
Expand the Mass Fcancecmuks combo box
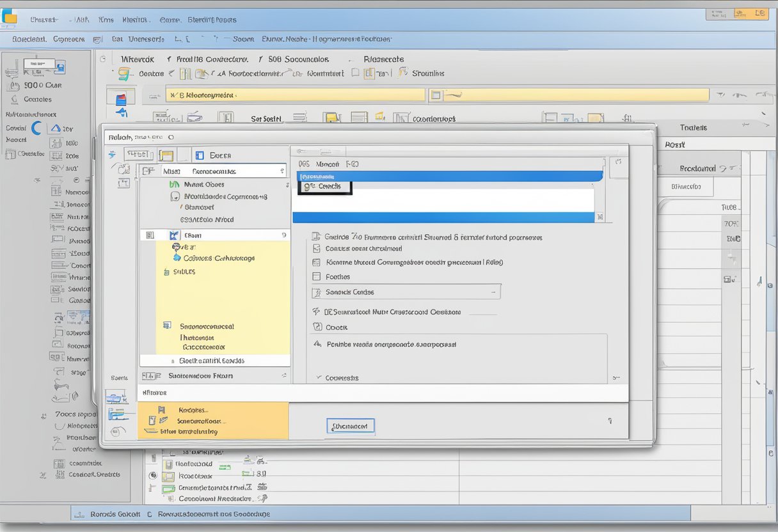282,171
